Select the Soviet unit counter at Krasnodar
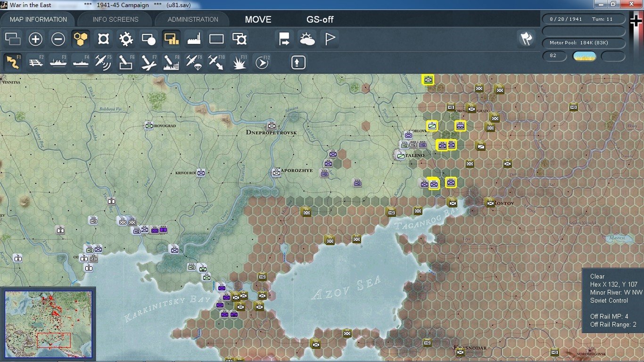The width and height of the screenshot is (644, 362). [460, 352]
